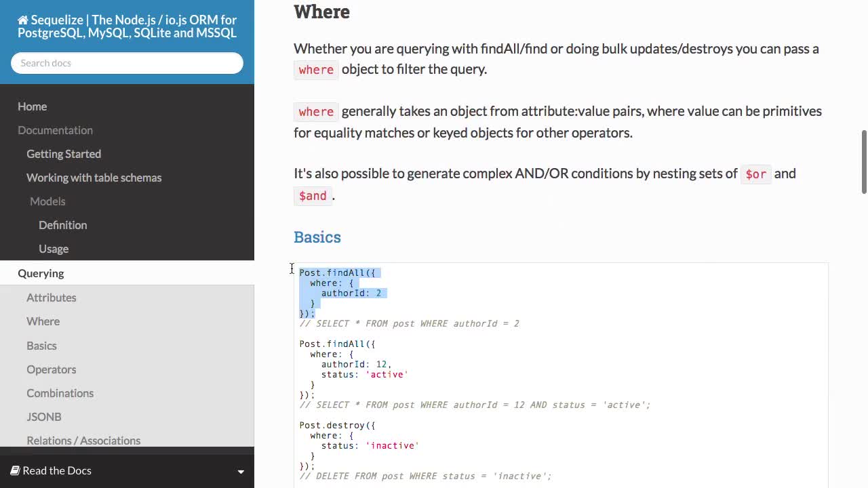This screenshot has height=488, width=868.
Task: Click the Basics heading in the content area
Action: pos(317,237)
